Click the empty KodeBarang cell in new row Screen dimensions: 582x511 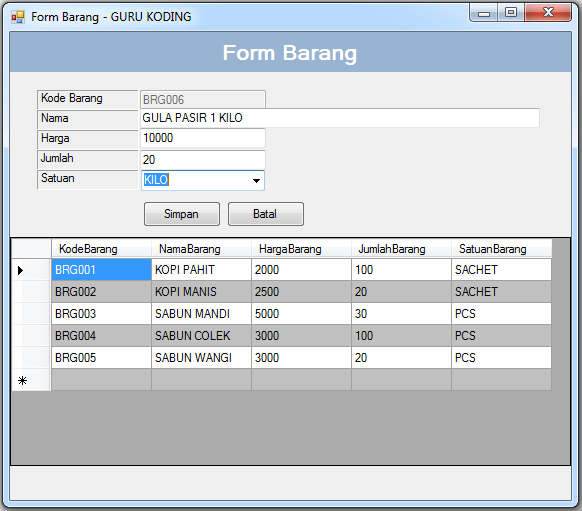[x=101, y=380]
